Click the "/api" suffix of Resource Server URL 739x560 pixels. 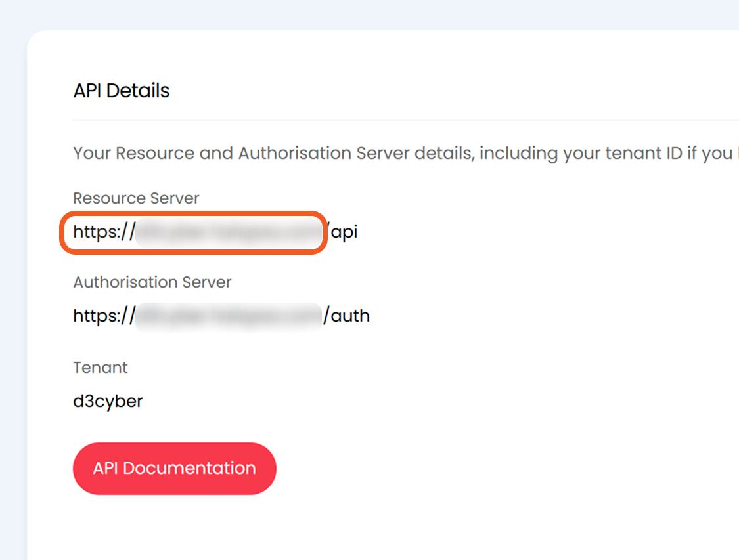point(343,232)
